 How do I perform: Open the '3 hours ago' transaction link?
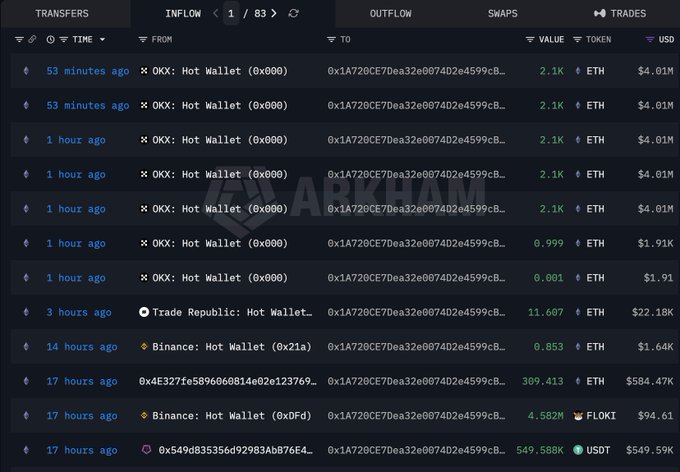(78, 312)
